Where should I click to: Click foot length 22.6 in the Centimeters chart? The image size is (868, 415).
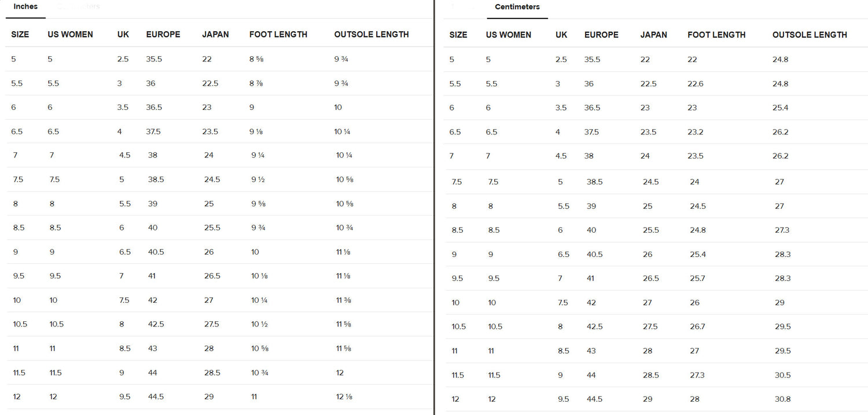click(696, 84)
